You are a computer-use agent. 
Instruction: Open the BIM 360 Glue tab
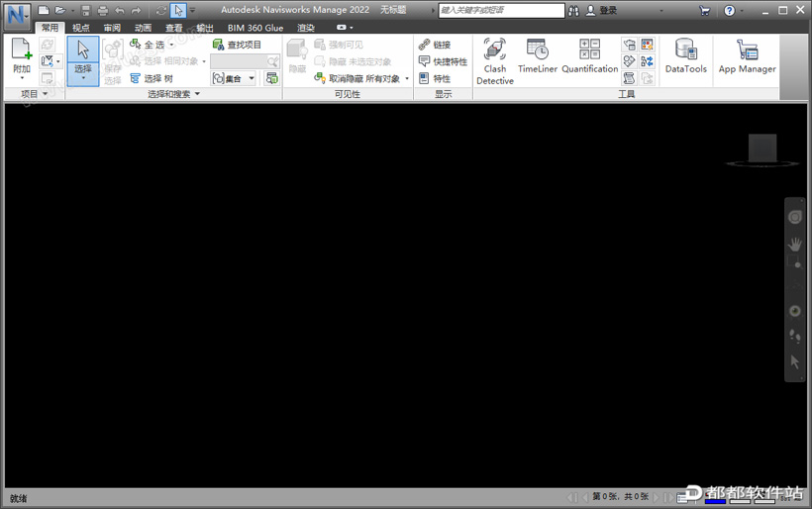(x=255, y=28)
